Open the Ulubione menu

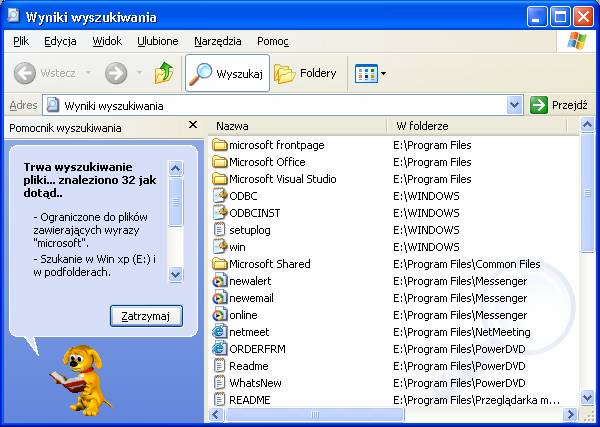pos(158,41)
